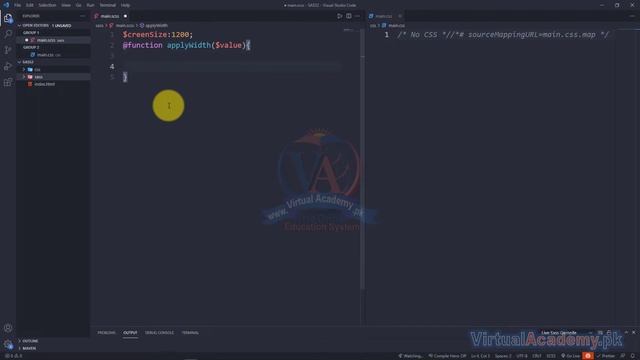640x360 pixels.
Task: Place cursor on line 4 in main.scss editor
Action: click(231, 66)
